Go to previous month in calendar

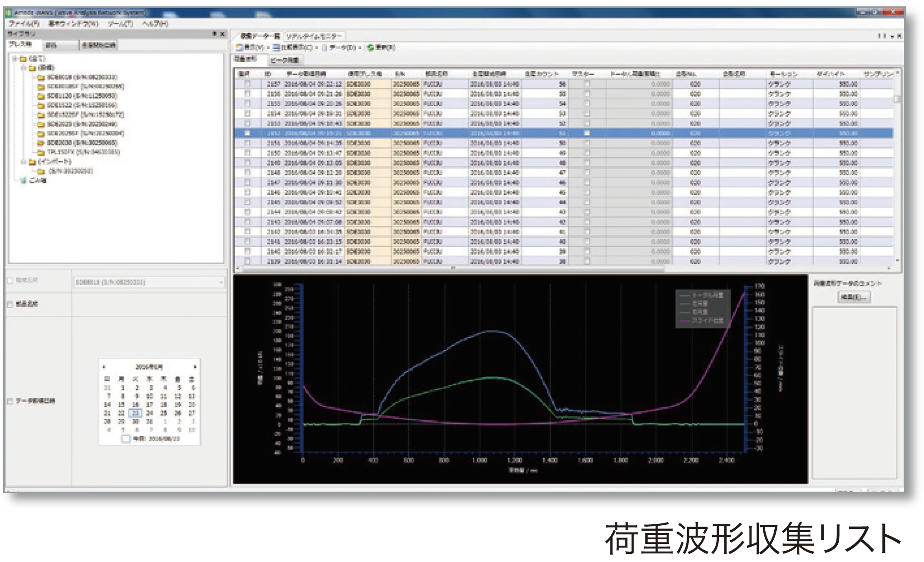(x=104, y=367)
